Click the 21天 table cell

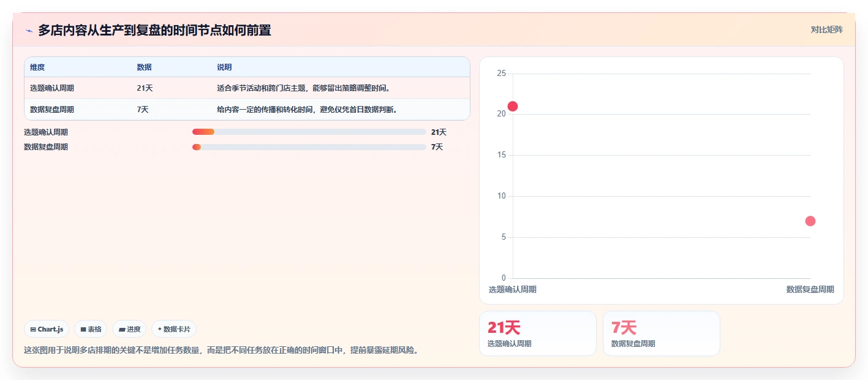click(145, 88)
